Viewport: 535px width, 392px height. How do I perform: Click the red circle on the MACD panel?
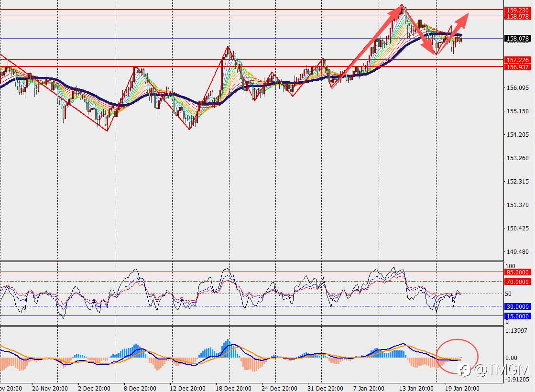click(x=457, y=356)
